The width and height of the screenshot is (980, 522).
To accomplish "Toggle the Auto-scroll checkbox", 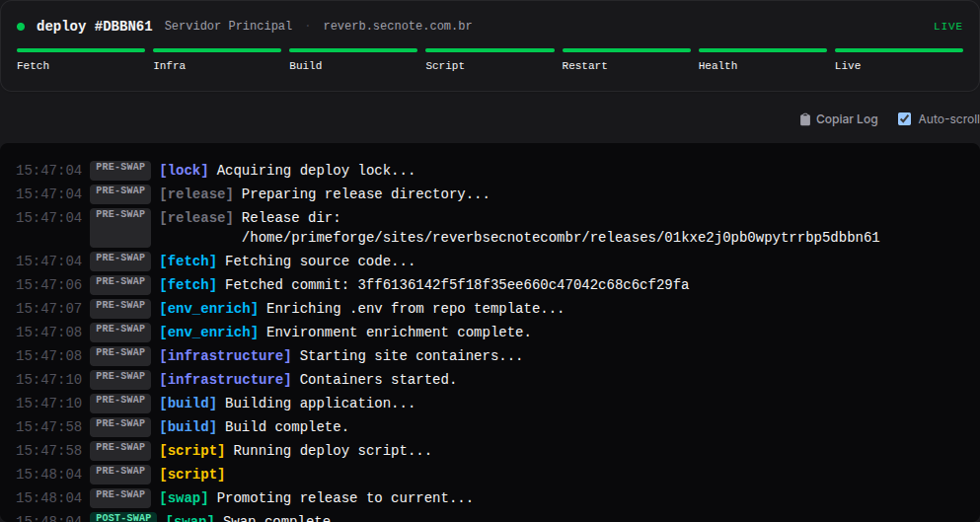I will pyautogui.click(x=904, y=118).
